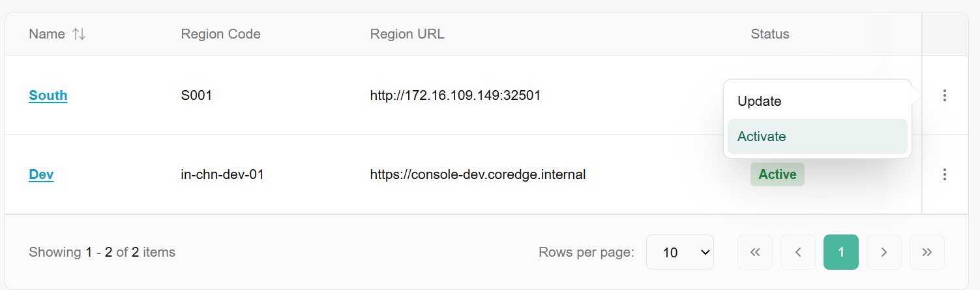The width and height of the screenshot is (980, 290).
Task: Choose Activate from the context menu
Action: pos(762,137)
